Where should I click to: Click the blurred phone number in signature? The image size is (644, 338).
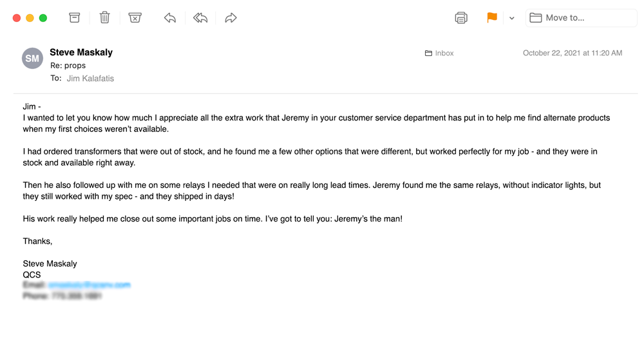point(75,296)
